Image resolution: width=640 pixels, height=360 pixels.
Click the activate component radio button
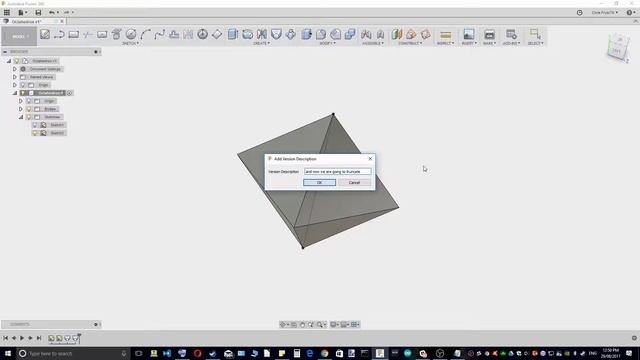[x=70, y=93]
